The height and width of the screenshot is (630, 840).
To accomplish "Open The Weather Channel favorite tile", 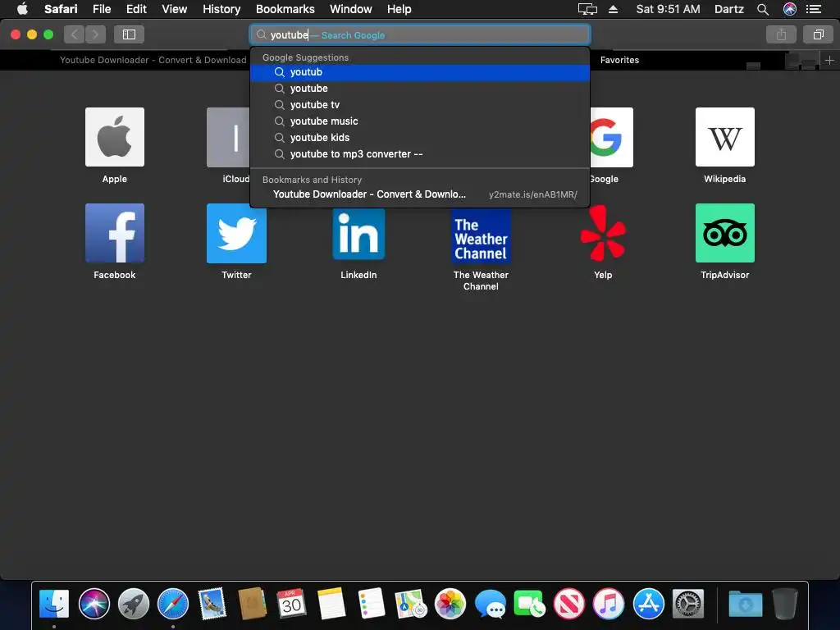I will pos(481,235).
